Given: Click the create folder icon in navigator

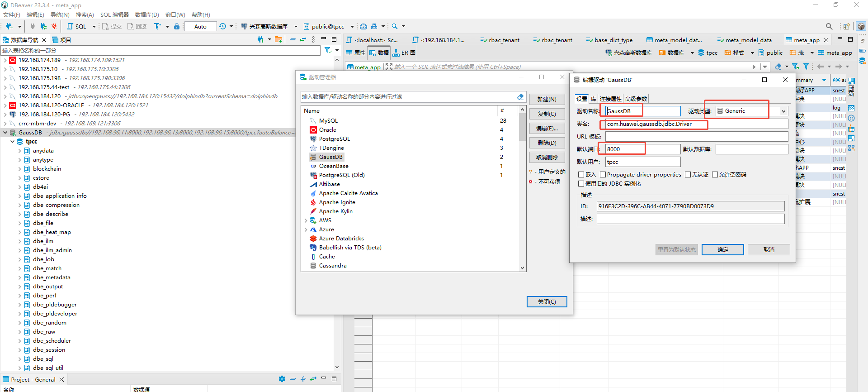Looking at the screenshot, I should point(278,40).
